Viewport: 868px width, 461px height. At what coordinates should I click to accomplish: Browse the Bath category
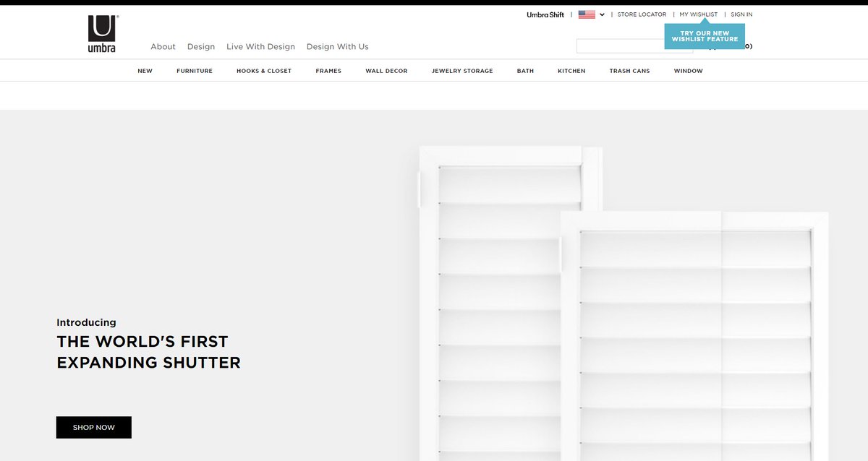525,71
